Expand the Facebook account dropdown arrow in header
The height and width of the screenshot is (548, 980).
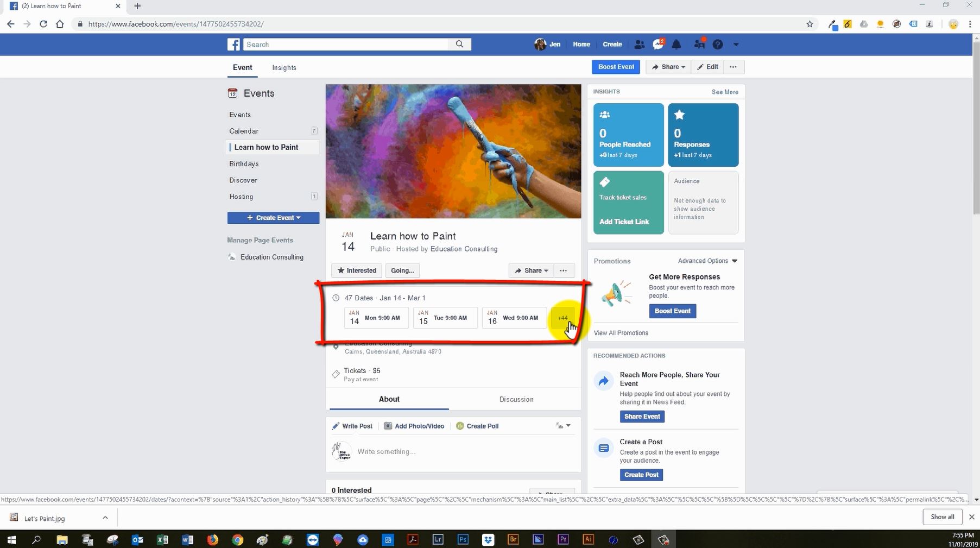tap(736, 45)
